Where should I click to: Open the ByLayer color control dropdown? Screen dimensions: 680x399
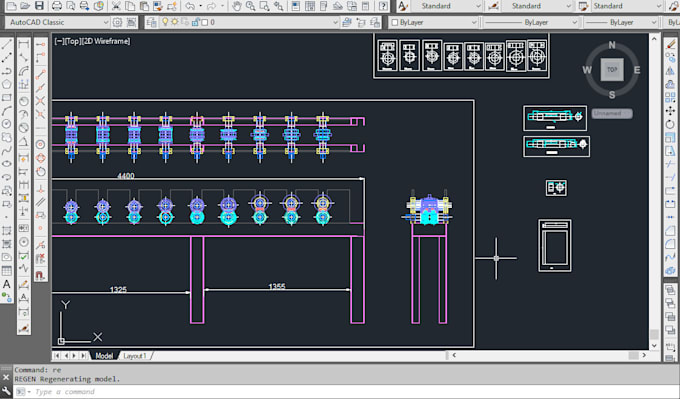point(433,22)
